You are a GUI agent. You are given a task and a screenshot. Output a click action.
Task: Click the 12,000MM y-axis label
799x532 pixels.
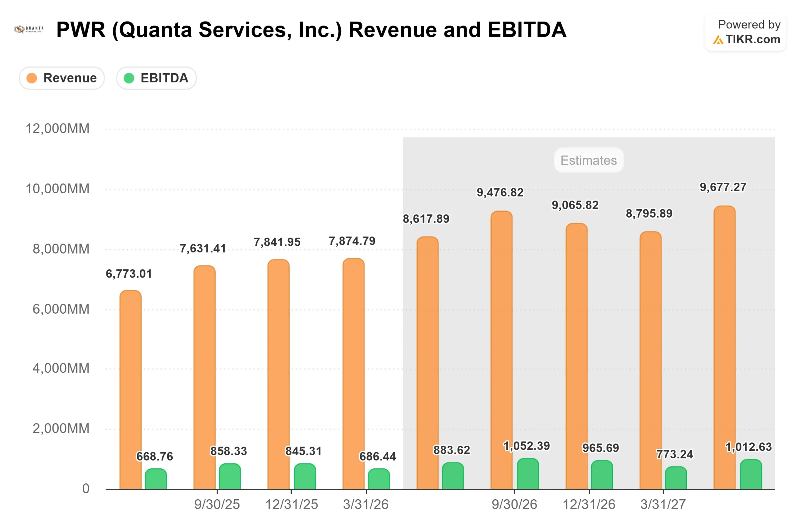pos(58,129)
